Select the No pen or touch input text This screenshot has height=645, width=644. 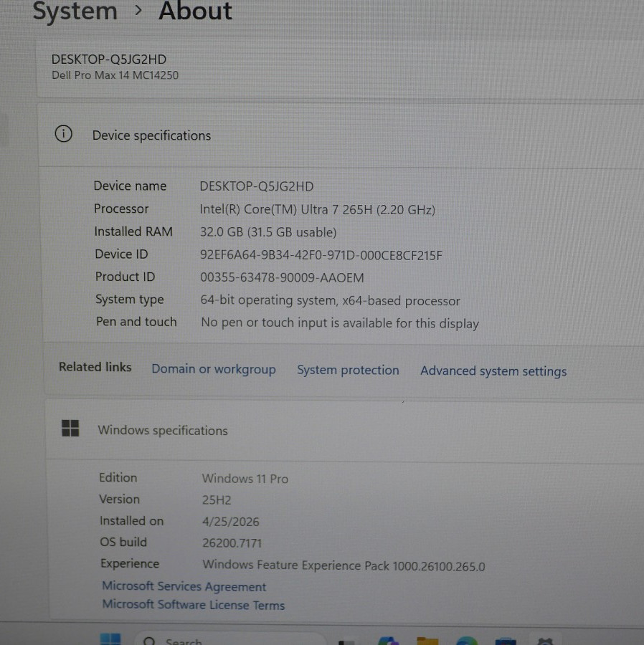point(340,323)
